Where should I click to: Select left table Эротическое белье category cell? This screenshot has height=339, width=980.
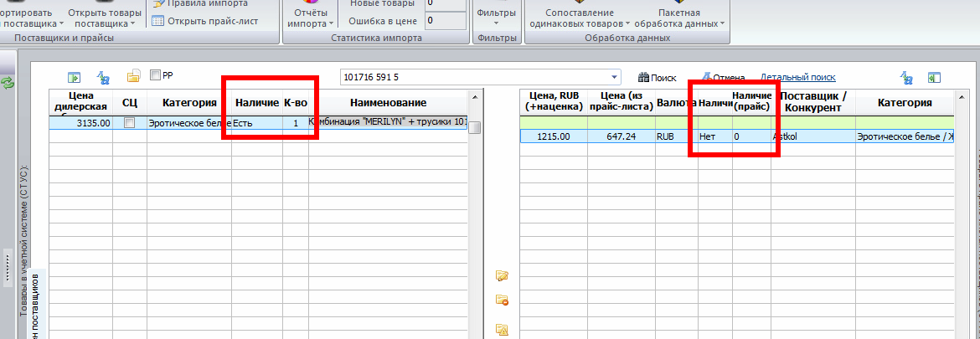[x=189, y=124]
